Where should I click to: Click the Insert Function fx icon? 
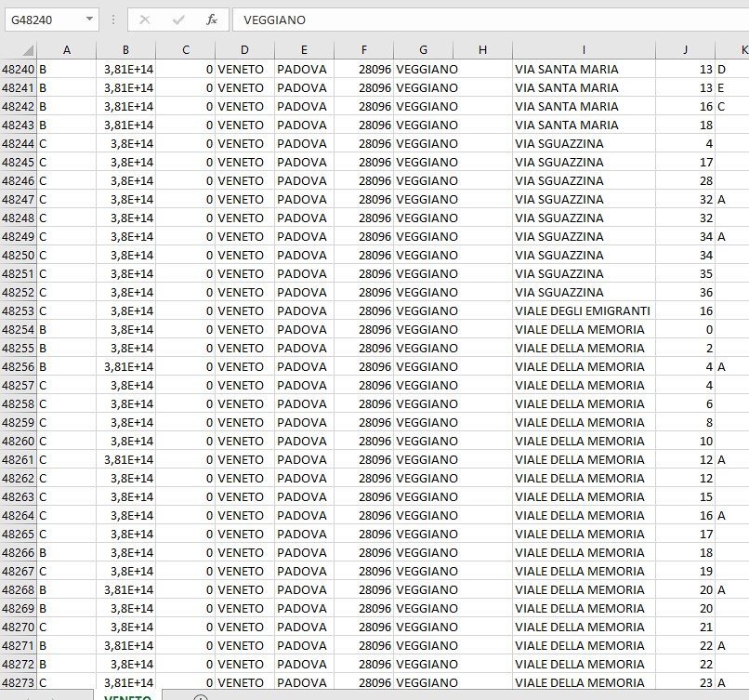(x=212, y=20)
